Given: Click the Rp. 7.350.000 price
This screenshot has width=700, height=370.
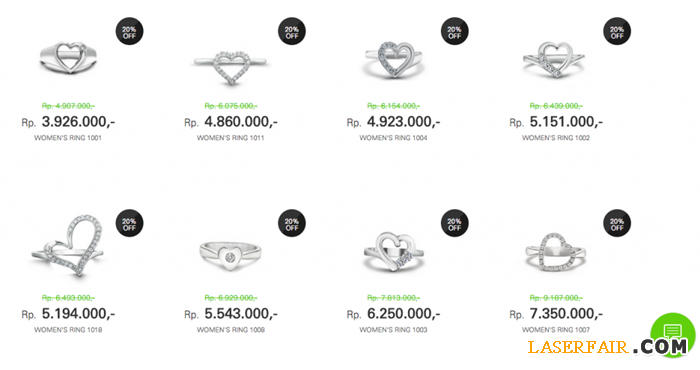Looking at the screenshot, I should click(556, 314).
